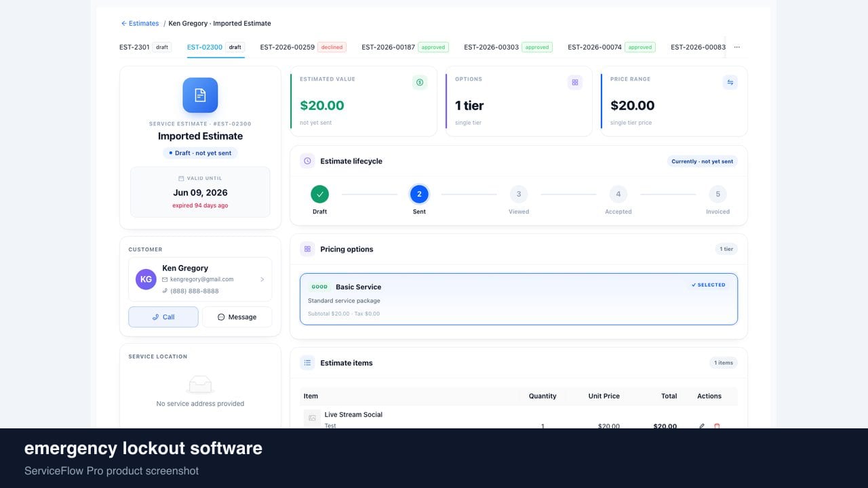Viewport: 868px width, 488px height.
Task: Open the EST-2026-00187 approved tab
Action: coord(405,47)
